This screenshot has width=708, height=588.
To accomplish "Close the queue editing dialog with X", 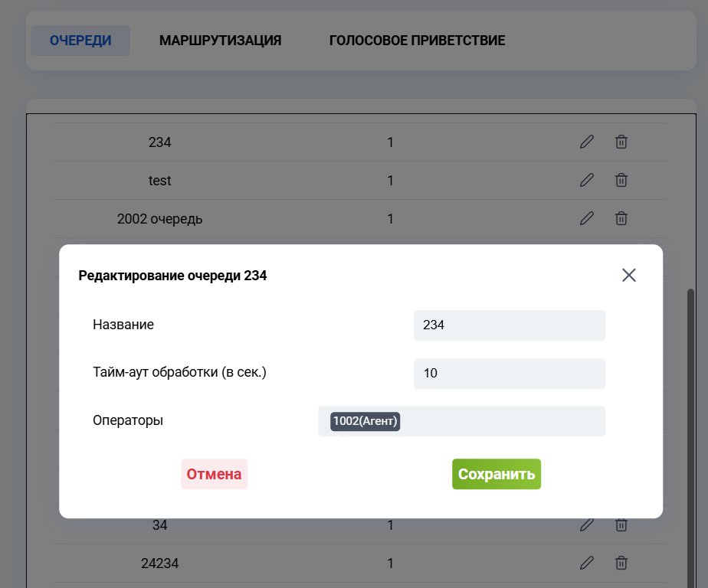I will (629, 275).
